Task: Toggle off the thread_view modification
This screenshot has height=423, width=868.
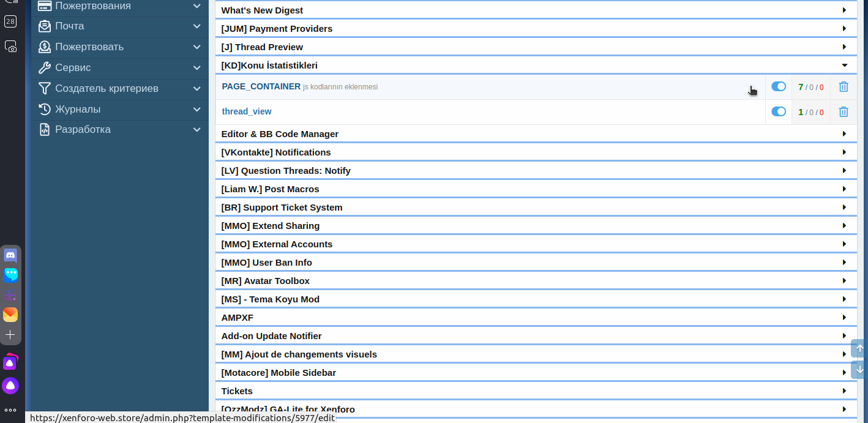Action: coord(778,111)
